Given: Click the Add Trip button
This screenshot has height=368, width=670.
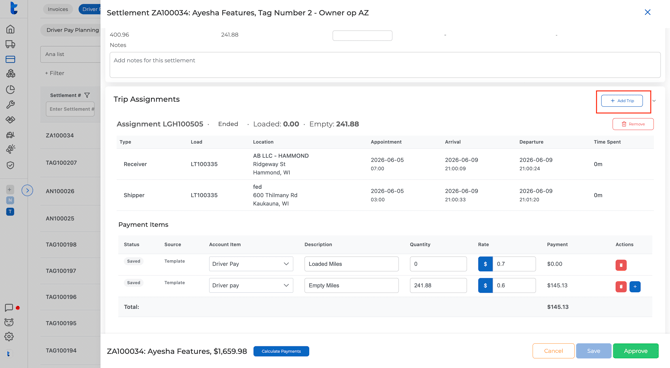Looking at the screenshot, I should (x=622, y=101).
